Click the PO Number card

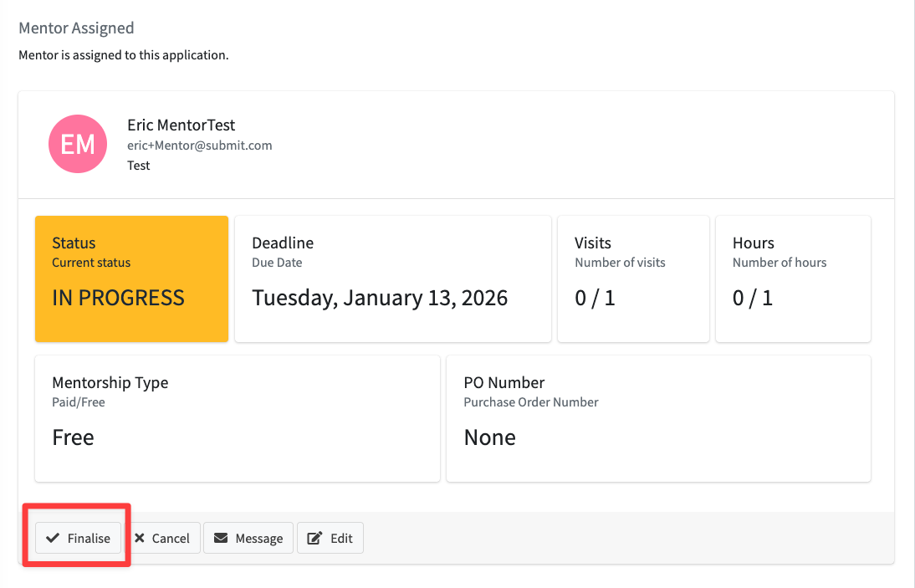(658, 418)
